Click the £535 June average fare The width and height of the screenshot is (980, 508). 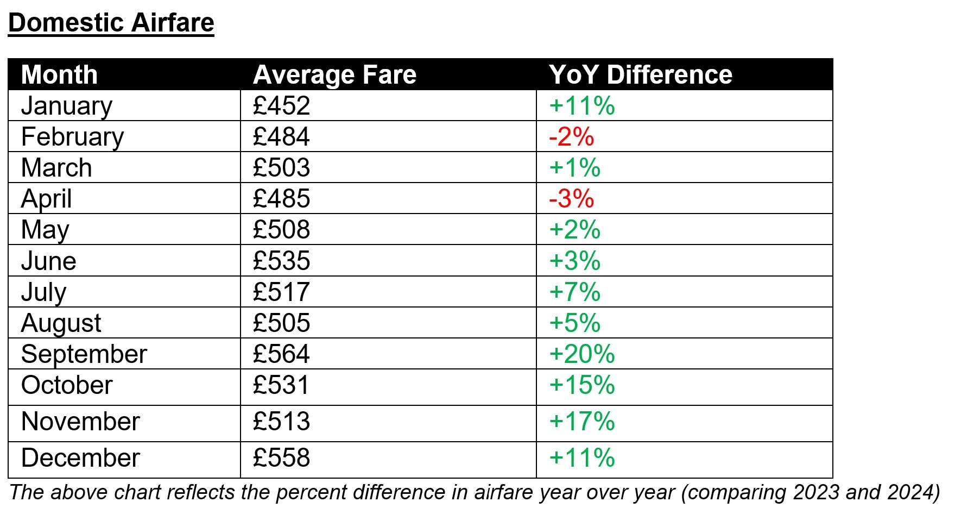coord(281,261)
